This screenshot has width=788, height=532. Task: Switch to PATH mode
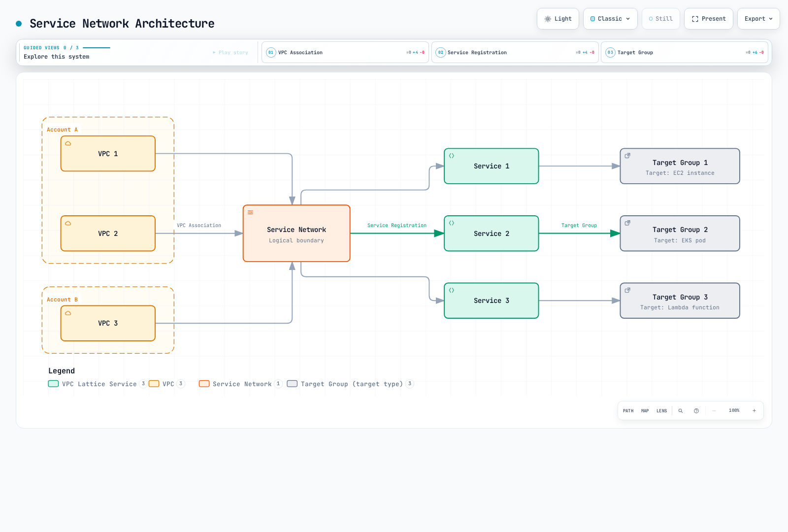pyautogui.click(x=628, y=411)
